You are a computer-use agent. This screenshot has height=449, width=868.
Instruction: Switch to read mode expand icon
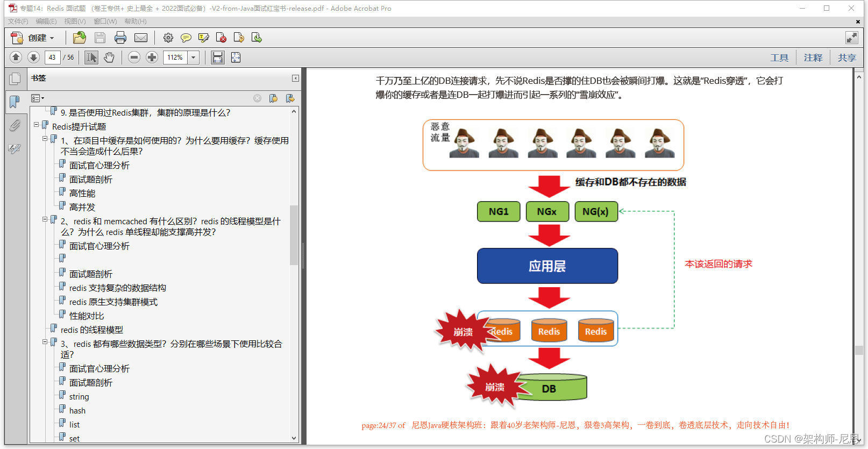[x=851, y=37]
